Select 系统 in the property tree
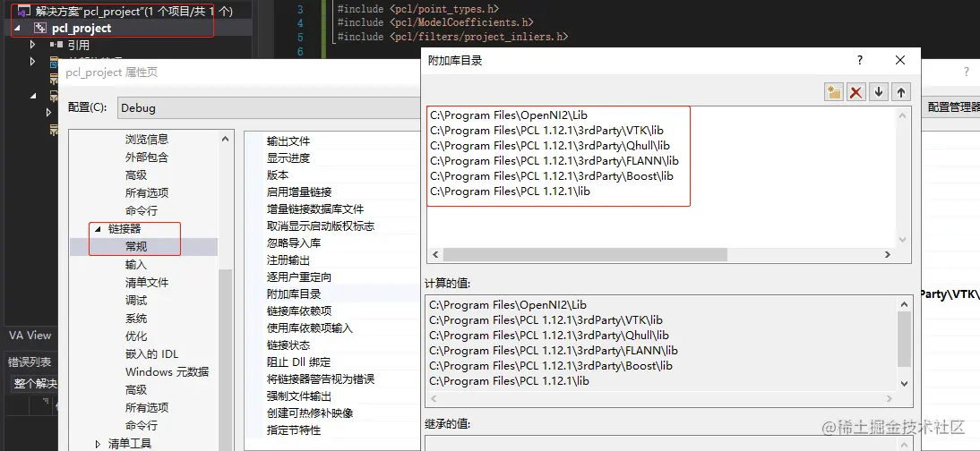Screen dimensions: 980x451 (136, 319)
